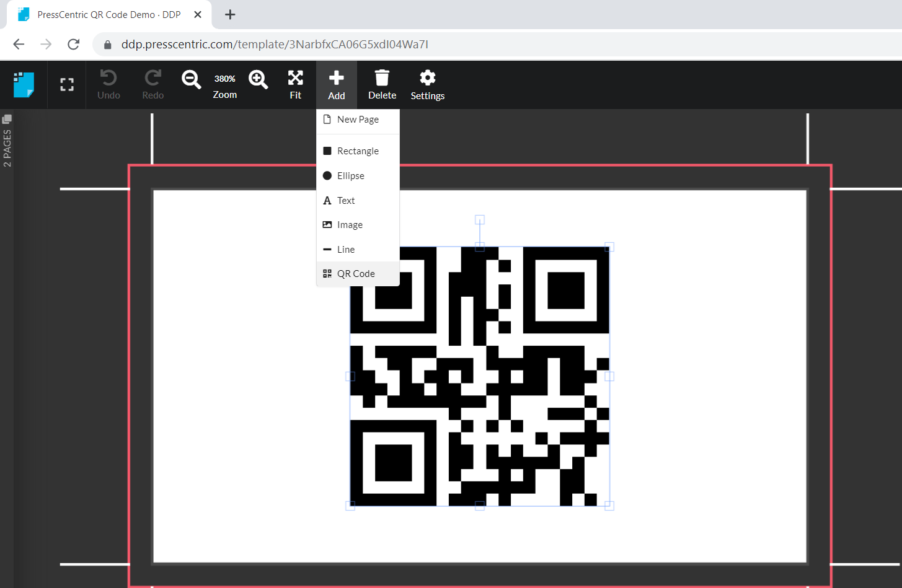Zoom in with the plus magnifier
This screenshot has height=588, width=902.
(258, 79)
